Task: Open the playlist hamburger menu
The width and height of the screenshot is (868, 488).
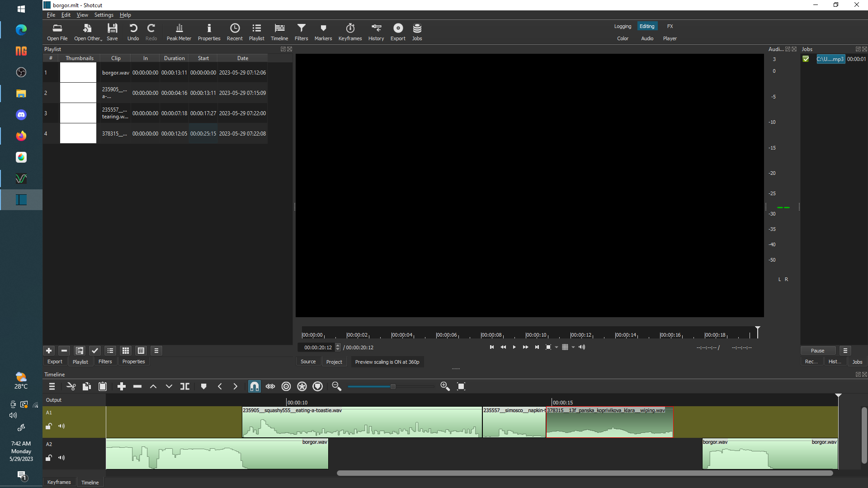Action: pyautogui.click(x=156, y=351)
